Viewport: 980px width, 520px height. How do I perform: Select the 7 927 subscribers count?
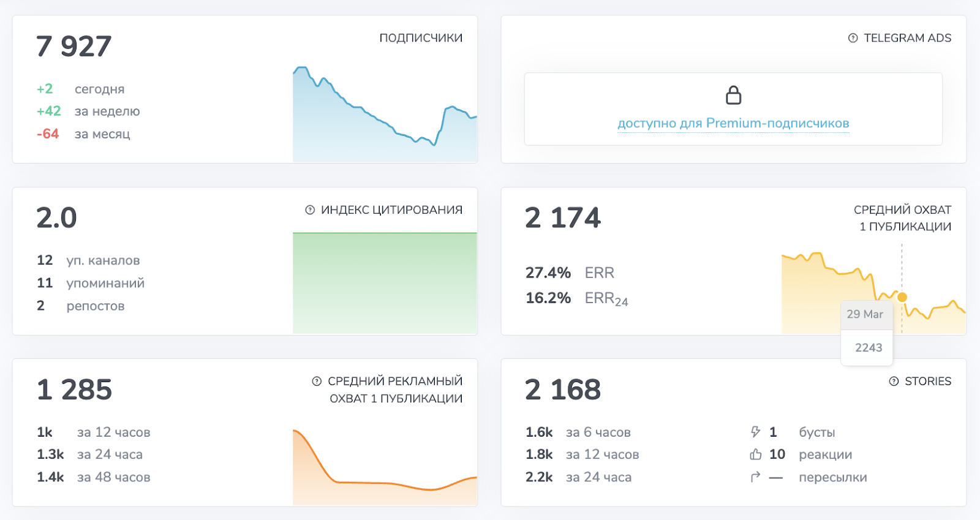point(74,47)
